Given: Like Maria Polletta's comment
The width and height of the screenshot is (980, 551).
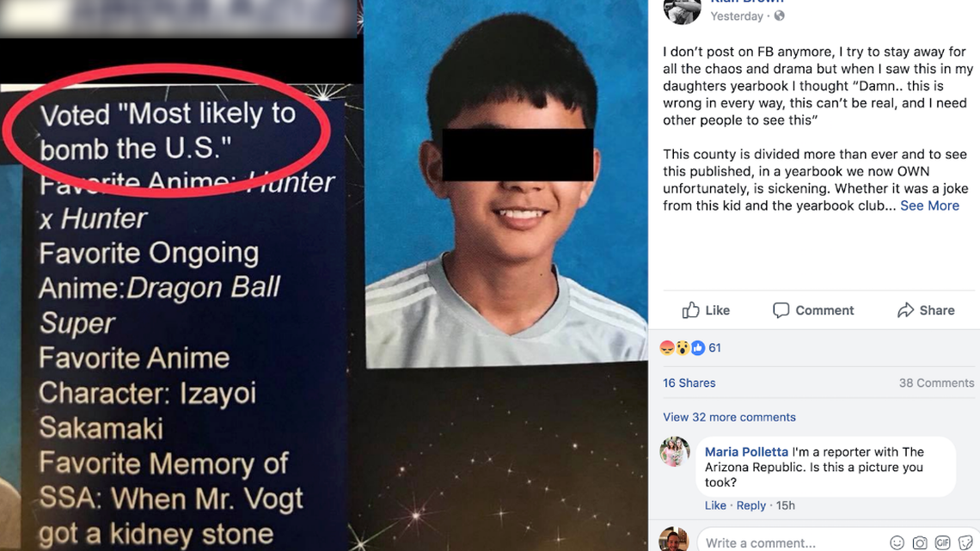Looking at the screenshot, I should [715, 505].
